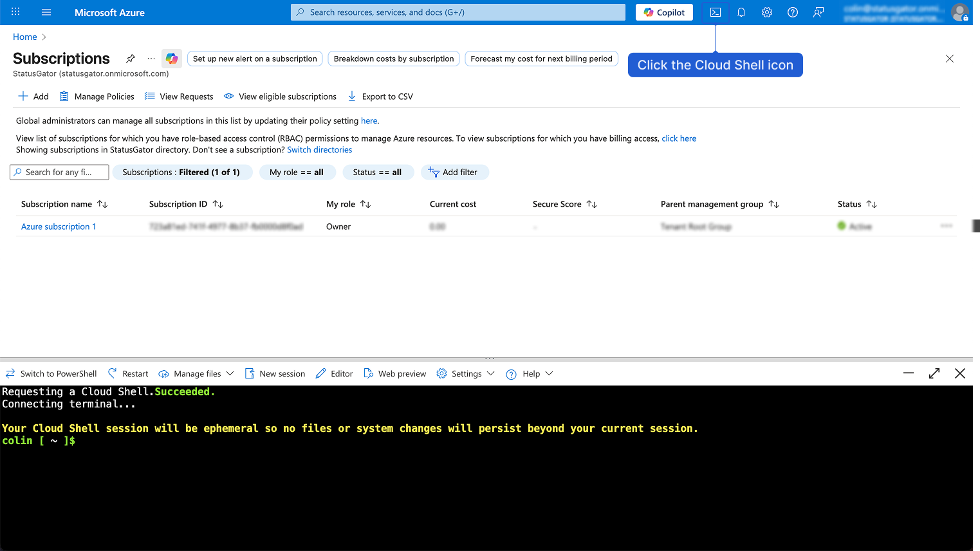Open Manage Policies
The height and width of the screenshot is (551, 980).
(97, 97)
